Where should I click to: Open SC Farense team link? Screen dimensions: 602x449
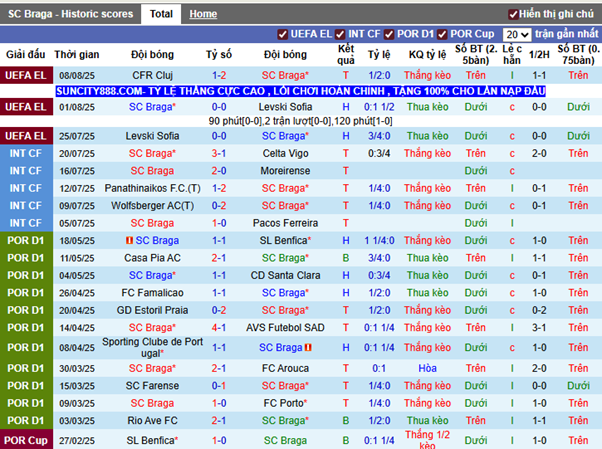[152, 386]
